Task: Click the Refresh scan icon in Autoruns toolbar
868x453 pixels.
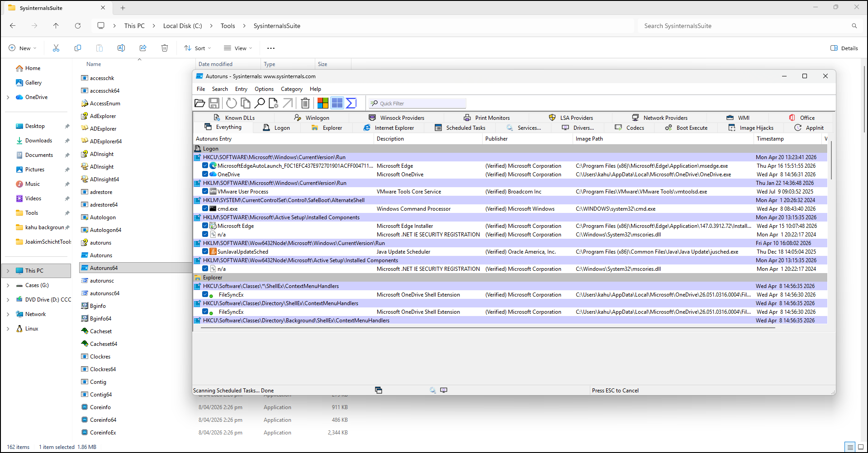Action: 232,103
